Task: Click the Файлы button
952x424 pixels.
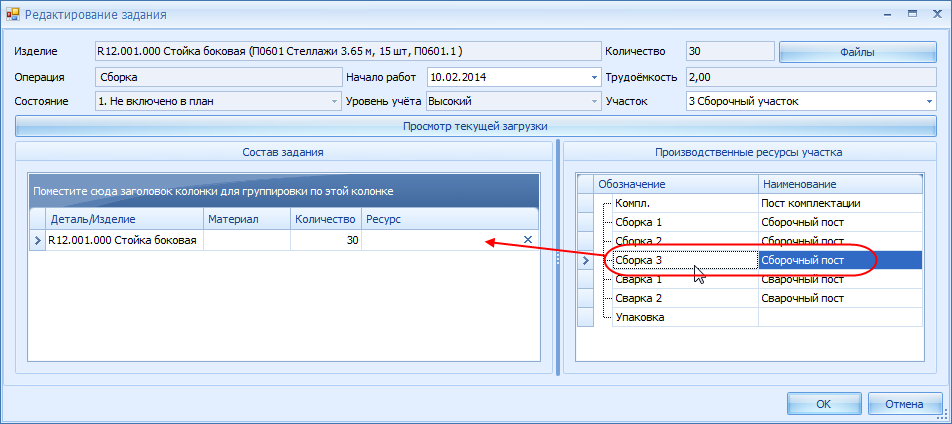Action: [x=857, y=52]
